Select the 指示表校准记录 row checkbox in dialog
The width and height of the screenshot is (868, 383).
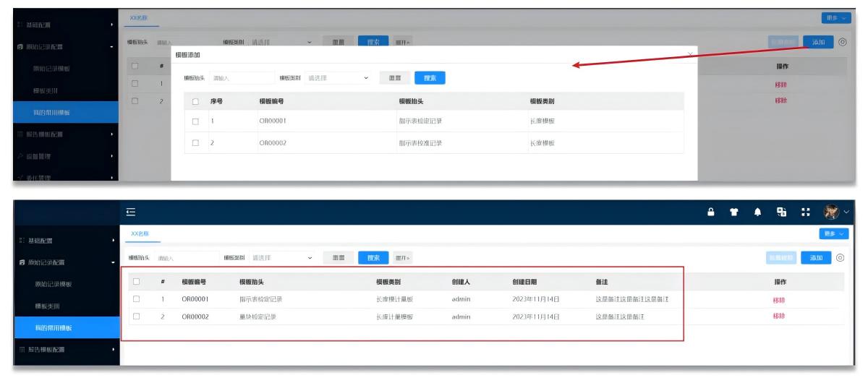pos(195,143)
